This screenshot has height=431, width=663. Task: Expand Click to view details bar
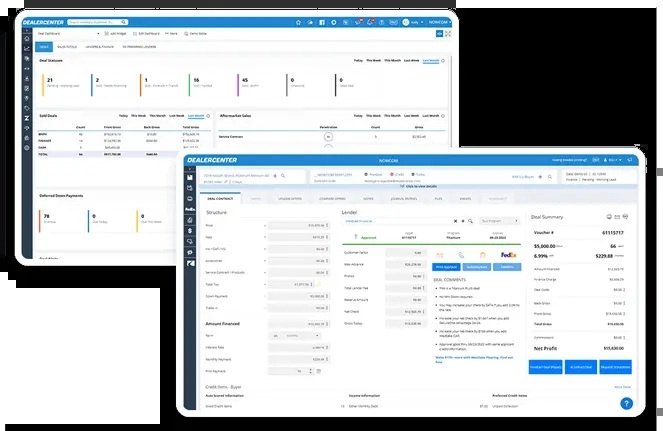coord(418,187)
